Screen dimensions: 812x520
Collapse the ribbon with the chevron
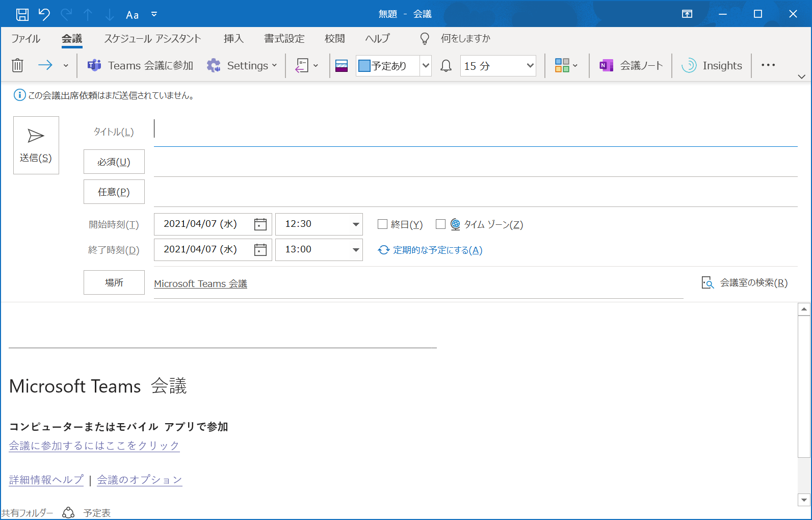click(801, 76)
